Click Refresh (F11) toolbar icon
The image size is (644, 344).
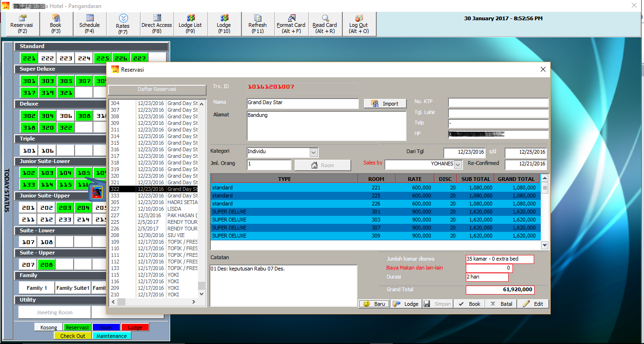tap(257, 24)
